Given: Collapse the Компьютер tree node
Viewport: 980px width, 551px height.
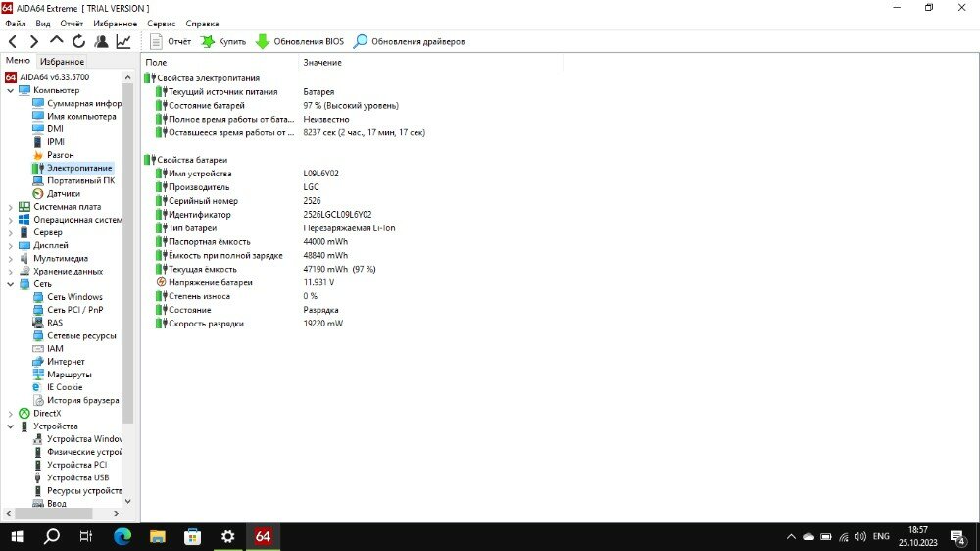Looking at the screenshot, I should tap(10, 90).
